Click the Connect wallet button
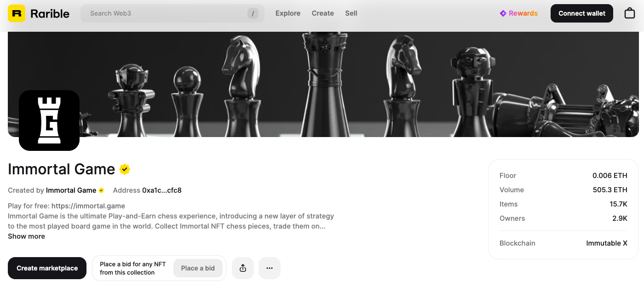Viewport: 644px width, 287px height. coord(582,13)
